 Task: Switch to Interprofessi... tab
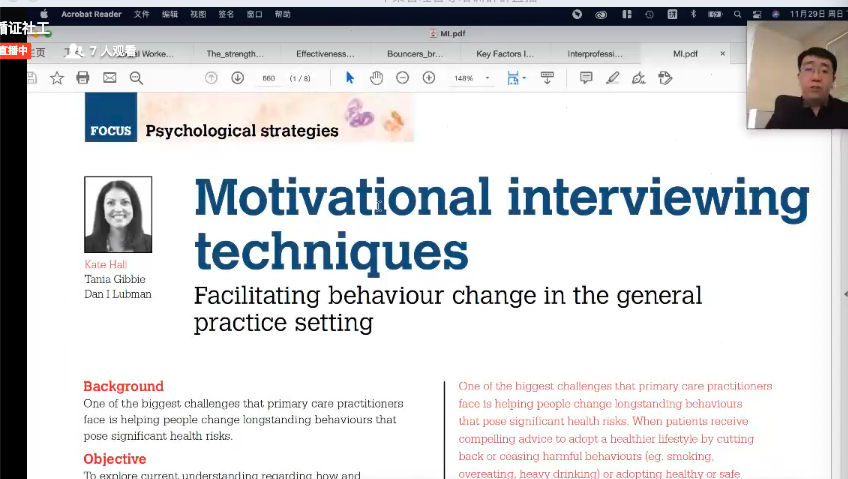(595, 54)
